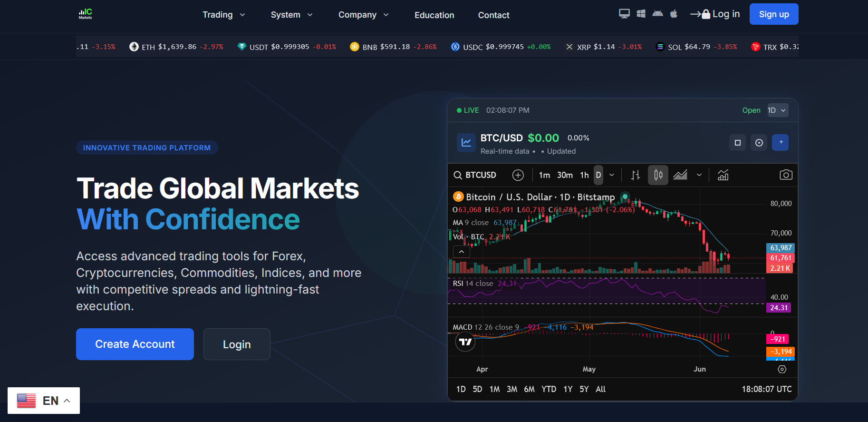Select the YTD date range tab
868x422 pixels.
(x=549, y=389)
